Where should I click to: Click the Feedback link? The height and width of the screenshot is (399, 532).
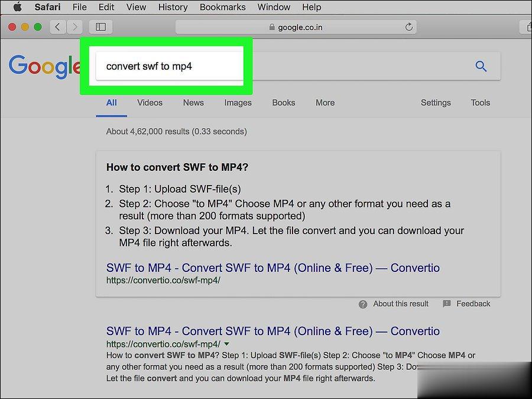click(x=473, y=304)
